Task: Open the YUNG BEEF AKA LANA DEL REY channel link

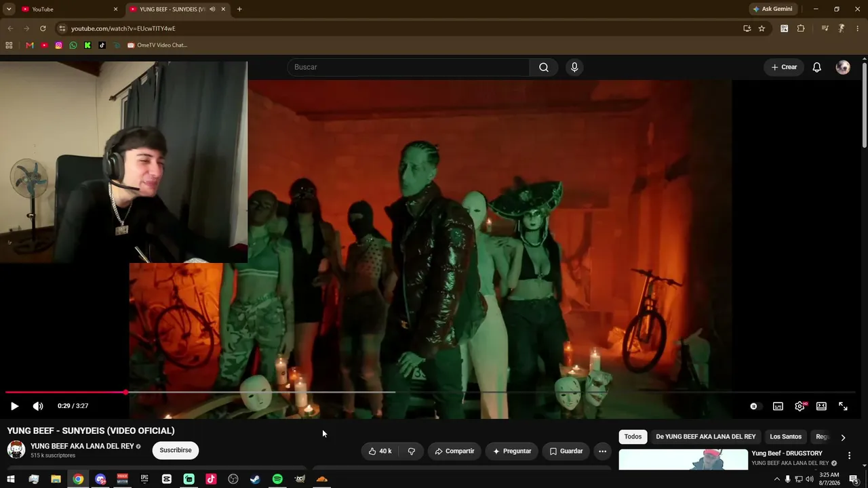Action: pyautogui.click(x=82, y=447)
